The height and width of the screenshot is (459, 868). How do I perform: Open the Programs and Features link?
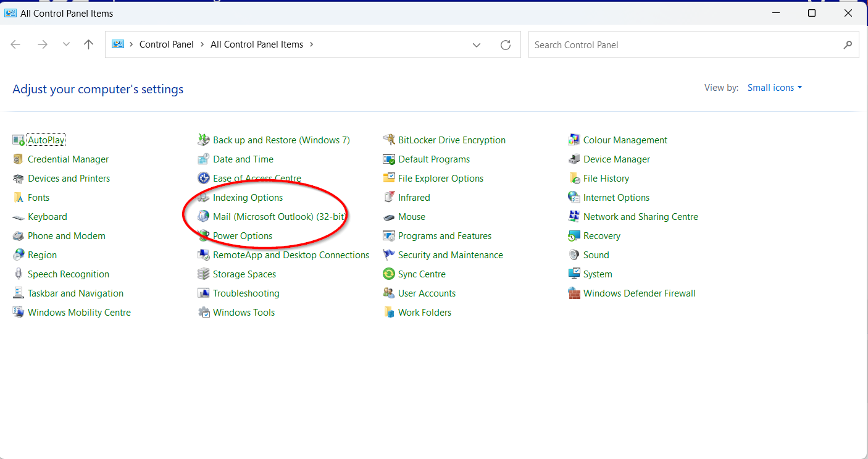444,236
